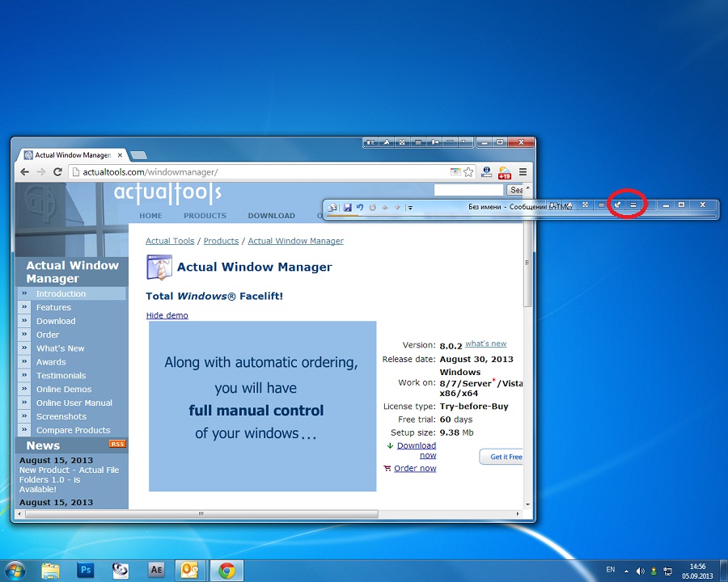The image size is (728, 582).
Task: Open the Windows Start menu
Action: tap(15, 571)
